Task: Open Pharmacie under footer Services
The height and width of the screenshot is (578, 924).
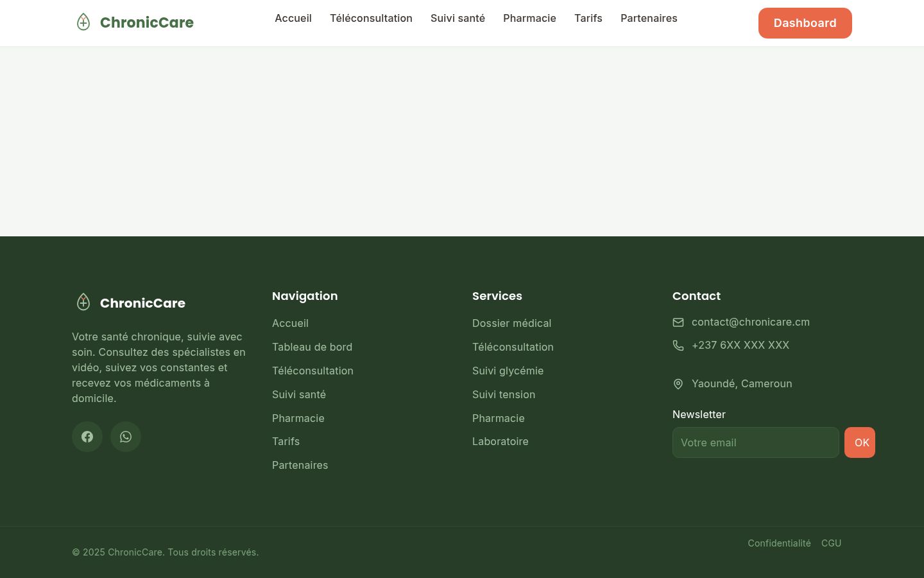Action: [x=499, y=419]
